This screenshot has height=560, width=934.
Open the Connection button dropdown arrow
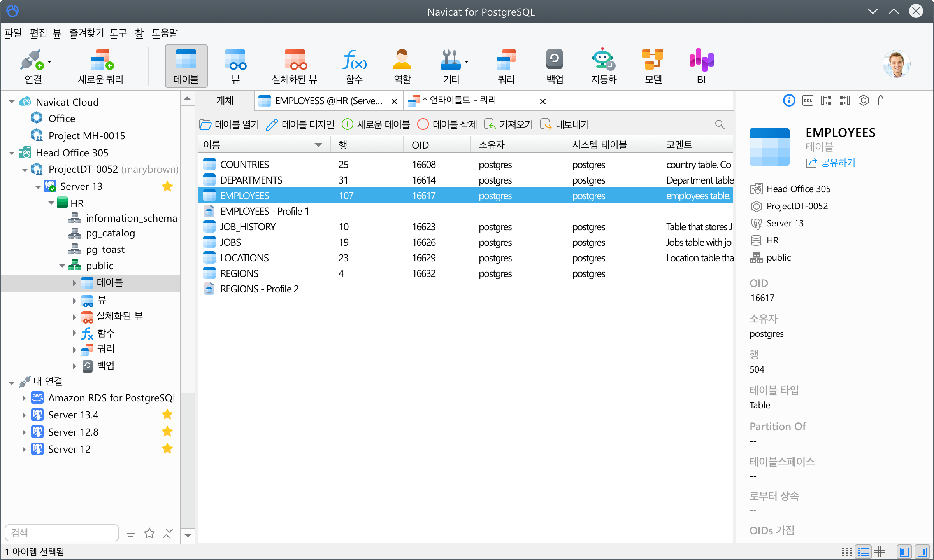(x=49, y=62)
